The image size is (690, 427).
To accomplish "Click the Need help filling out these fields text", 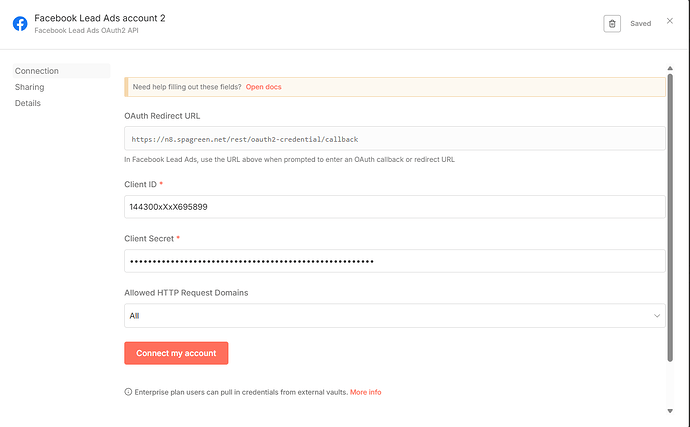I will (x=187, y=87).
